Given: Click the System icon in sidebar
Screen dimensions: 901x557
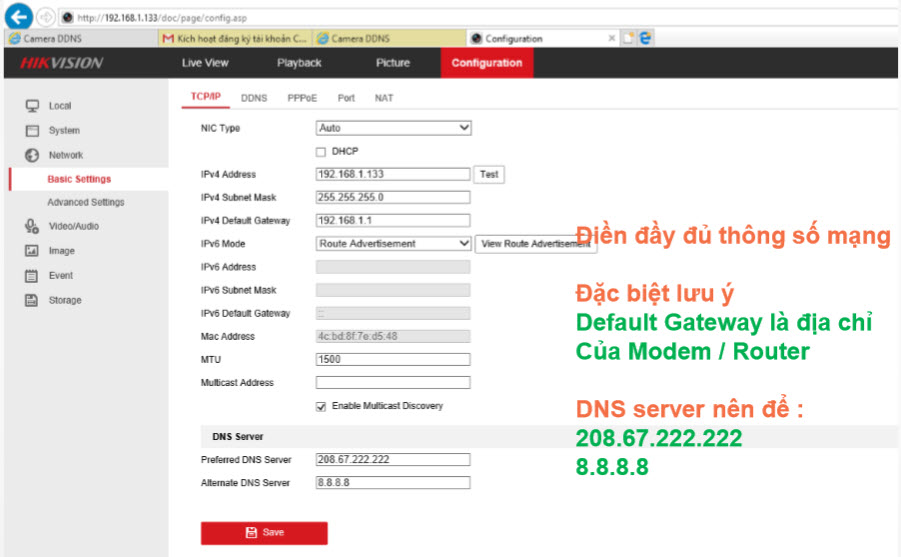Looking at the screenshot, I should [32, 130].
